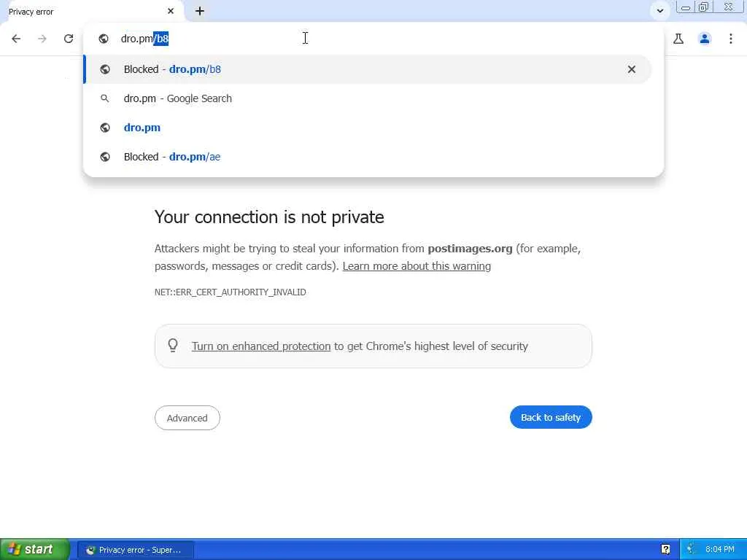
Task: Open a new tab with plus button
Action: [x=200, y=11]
